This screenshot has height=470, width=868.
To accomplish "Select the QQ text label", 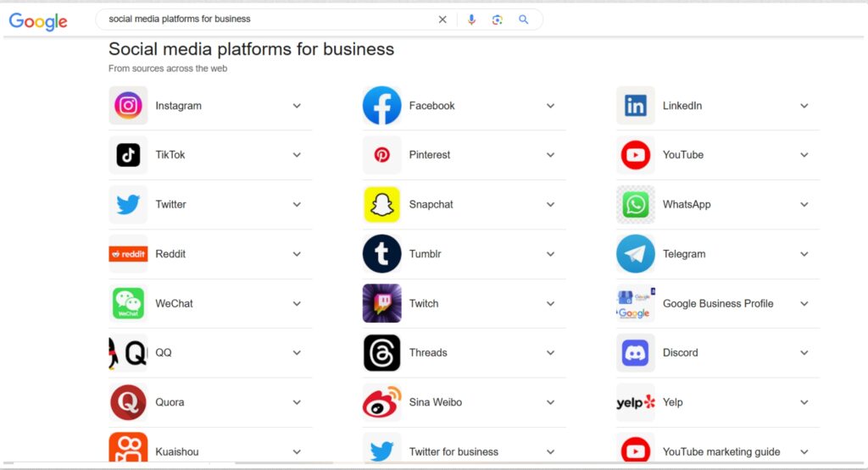I will point(164,353).
